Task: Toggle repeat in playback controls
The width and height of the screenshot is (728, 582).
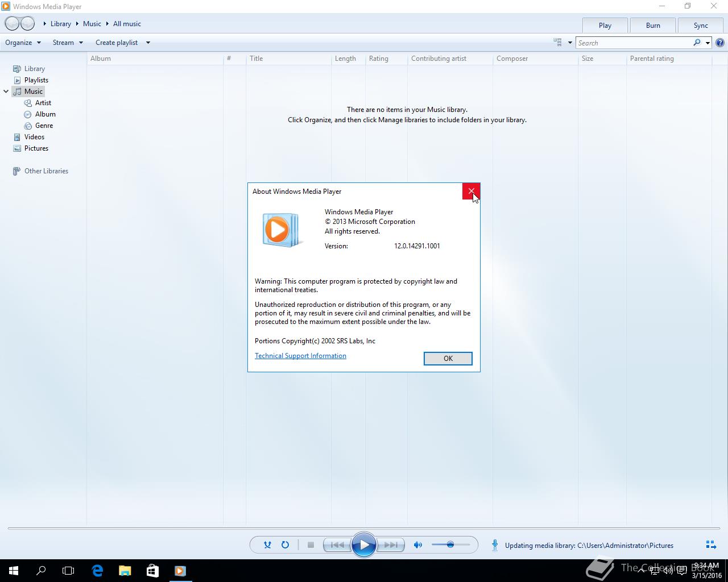Action: point(285,545)
